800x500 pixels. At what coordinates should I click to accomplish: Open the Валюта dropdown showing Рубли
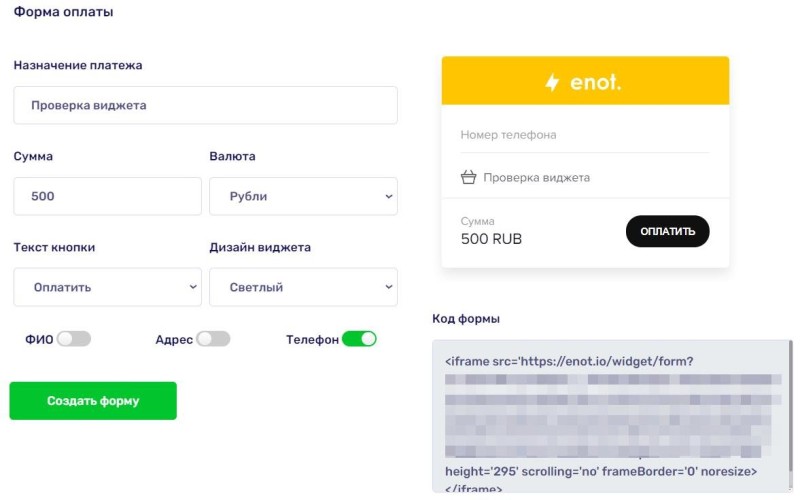[x=303, y=196]
